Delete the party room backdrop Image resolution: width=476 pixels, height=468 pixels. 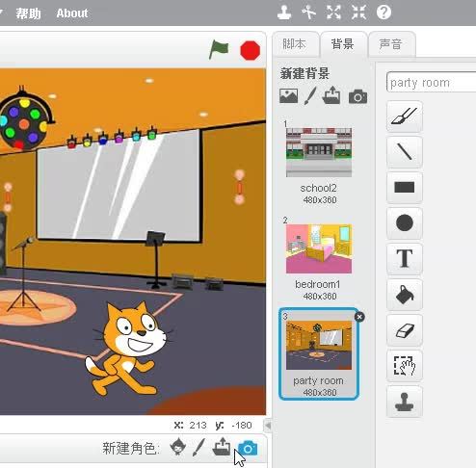(359, 317)
